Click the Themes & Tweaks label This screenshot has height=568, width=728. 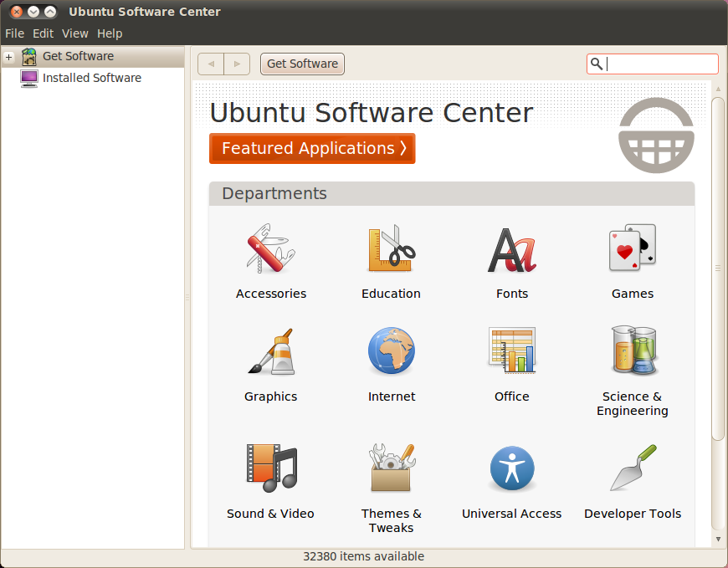point(392,520)
